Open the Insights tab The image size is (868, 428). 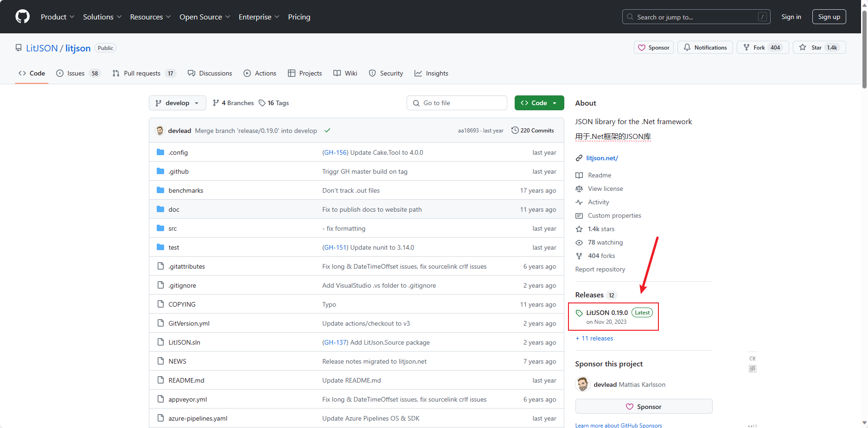pos(431,73)
